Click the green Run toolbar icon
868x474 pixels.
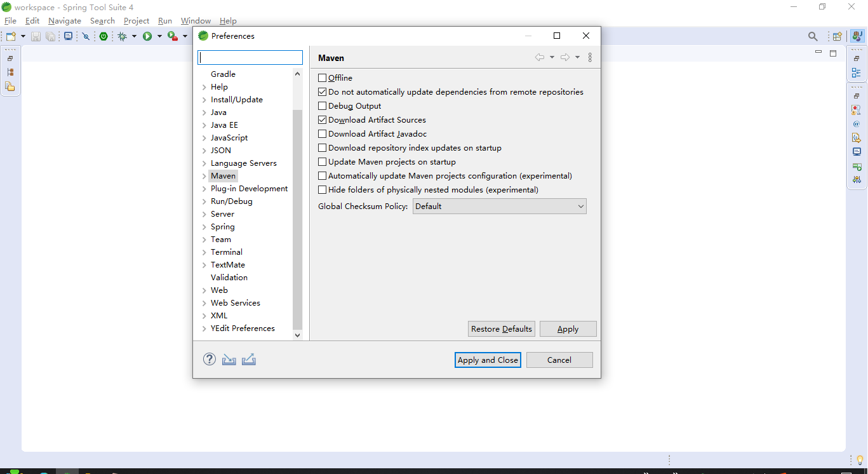(150, 36)
